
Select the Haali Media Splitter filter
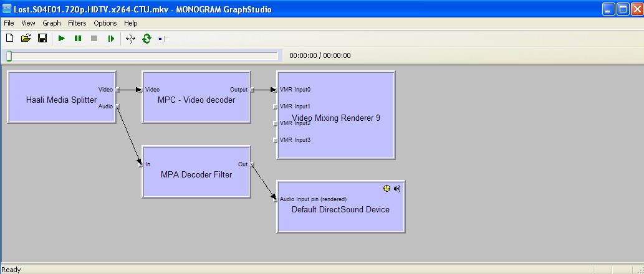coord(61,97)
